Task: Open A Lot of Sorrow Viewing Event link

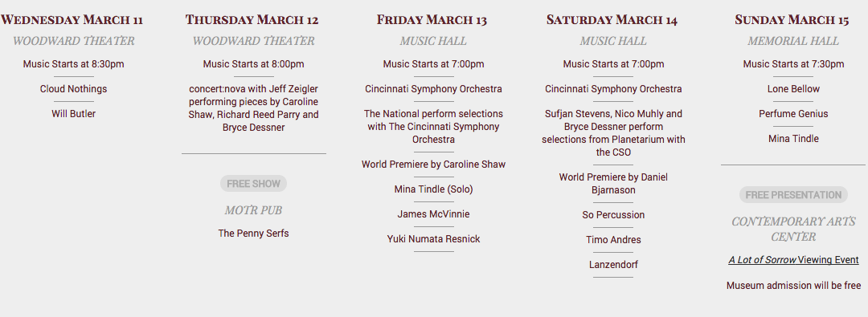Action: [x=793, y=260]
